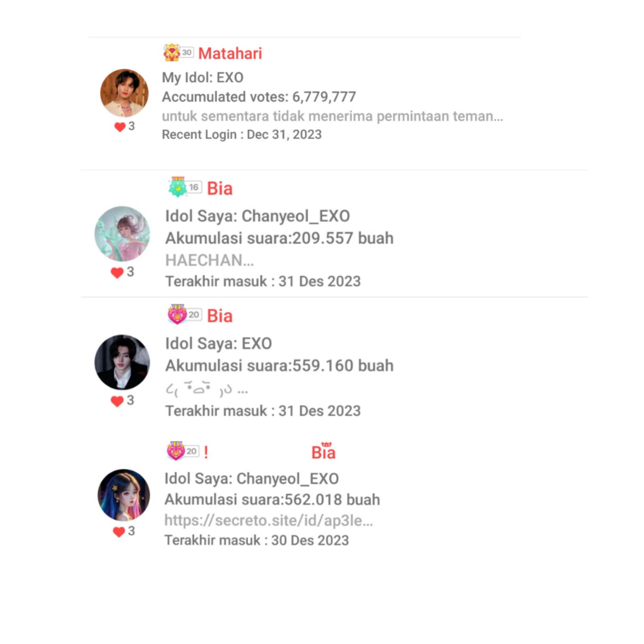644x644 pixels.
Task: Click level 20 badge before the red exclamation mark
Action: point(182,451)
